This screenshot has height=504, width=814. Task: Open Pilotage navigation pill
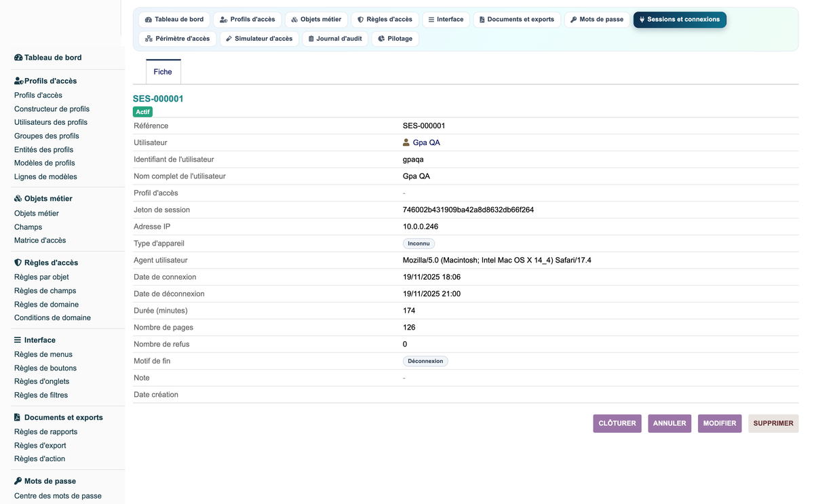click(x=395, y=39)
